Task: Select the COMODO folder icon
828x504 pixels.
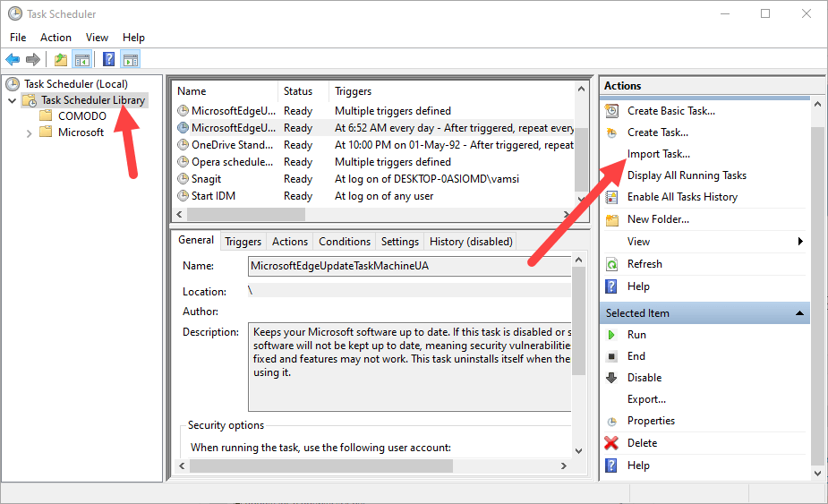Action: (x=46, y=115)
